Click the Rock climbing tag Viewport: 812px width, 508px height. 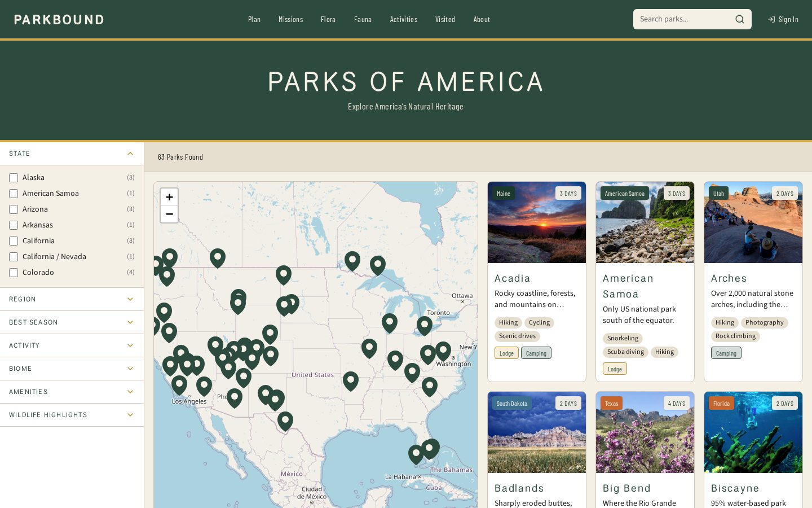735,336
